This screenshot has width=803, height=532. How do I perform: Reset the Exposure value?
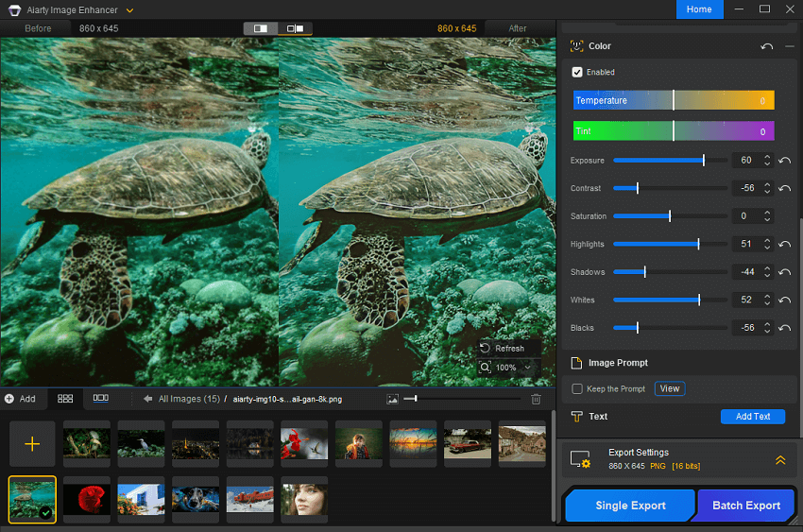click(x=784, y=161)
